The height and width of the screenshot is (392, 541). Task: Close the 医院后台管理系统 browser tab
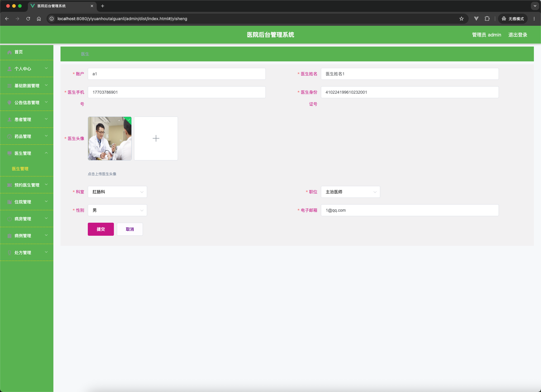tap(92, 6)
